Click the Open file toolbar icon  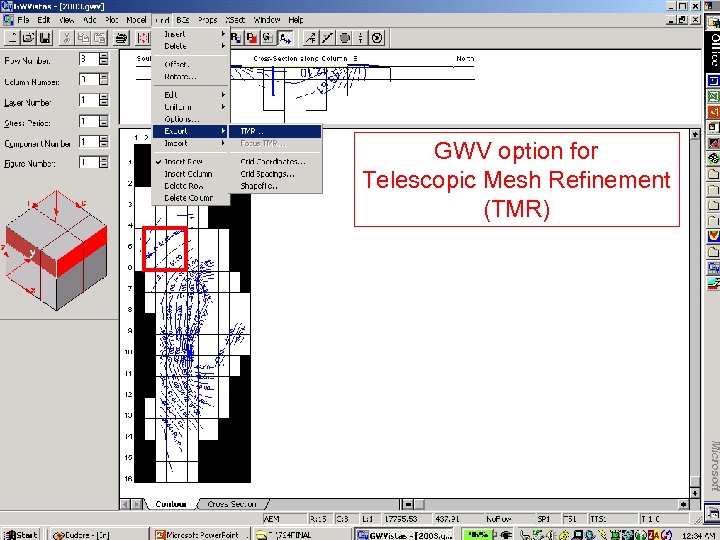(28, 38)
